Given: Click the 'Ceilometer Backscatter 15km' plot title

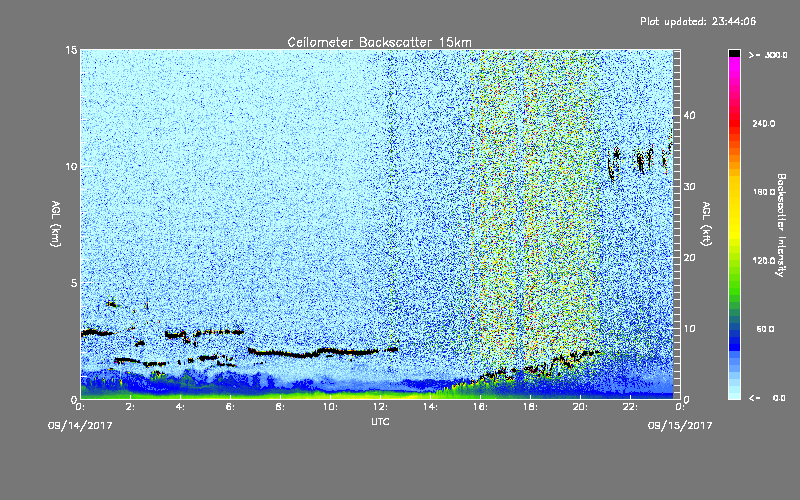Looking at the screenshot, I should (x=379, y=42).
